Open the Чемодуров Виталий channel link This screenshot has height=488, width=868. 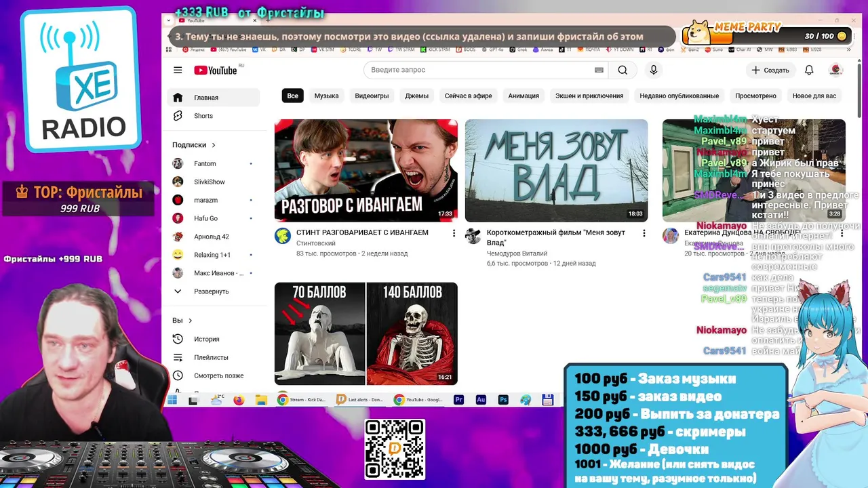pyautogui.click(x=516, y=253)
